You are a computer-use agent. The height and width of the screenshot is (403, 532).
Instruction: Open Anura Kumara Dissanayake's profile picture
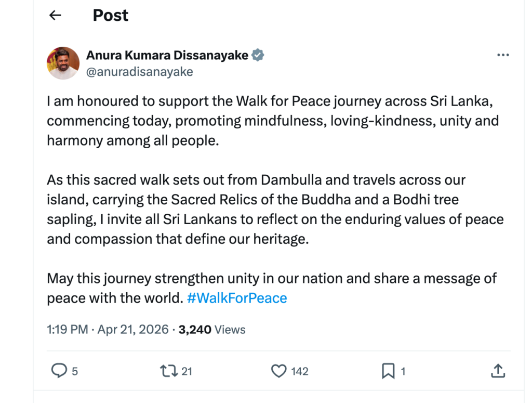tap(63, 63)
